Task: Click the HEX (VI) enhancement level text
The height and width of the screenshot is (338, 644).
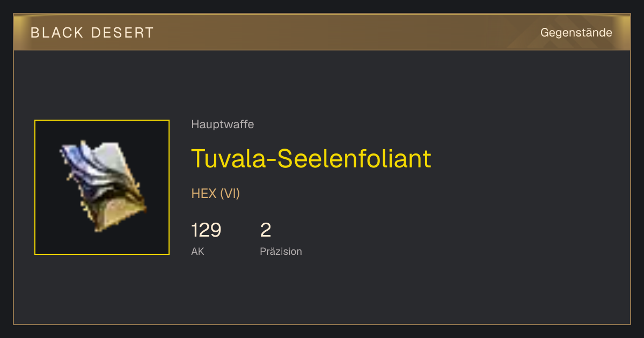Action: [x=216, y=194]
